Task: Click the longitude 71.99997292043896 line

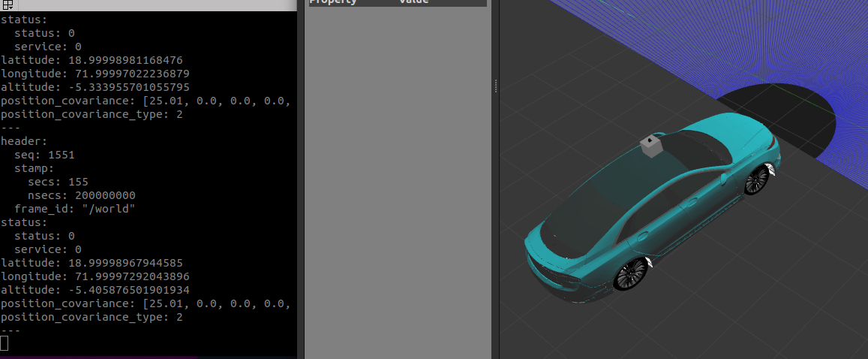Action: (x=95, y=276)
